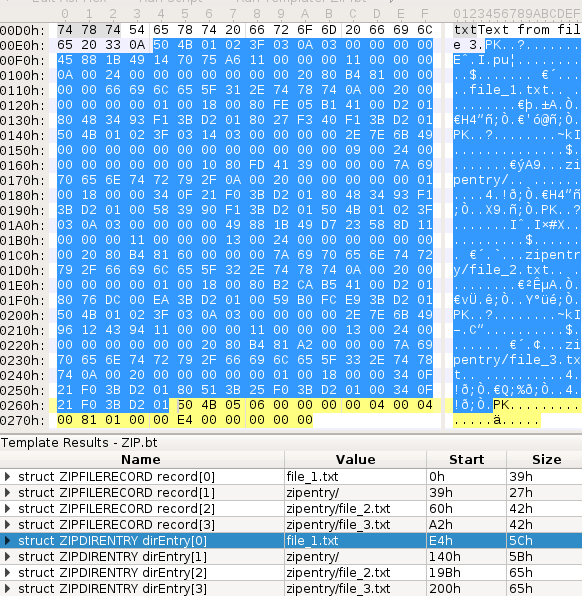
Task: Click the Start column header
Action: click(x=466, y=460)
